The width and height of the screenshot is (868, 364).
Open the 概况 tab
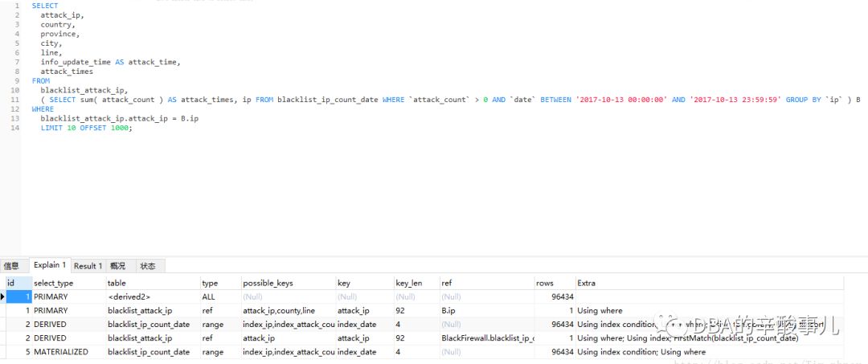pos(117,266)
